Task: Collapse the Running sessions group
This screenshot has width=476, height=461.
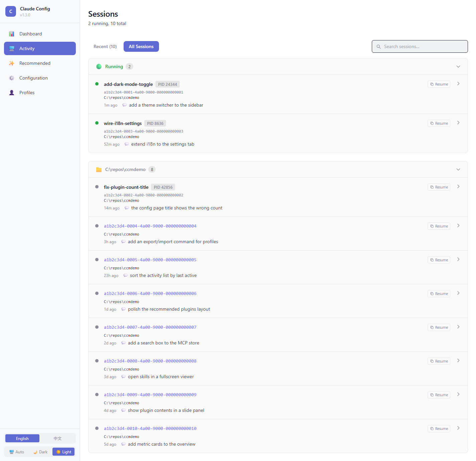Action: click(458, 66)
